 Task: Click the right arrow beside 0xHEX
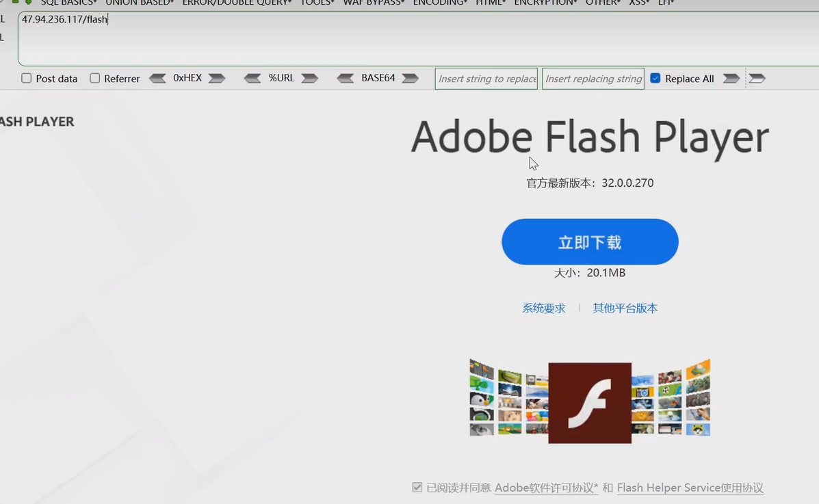(x=217, y=79)
